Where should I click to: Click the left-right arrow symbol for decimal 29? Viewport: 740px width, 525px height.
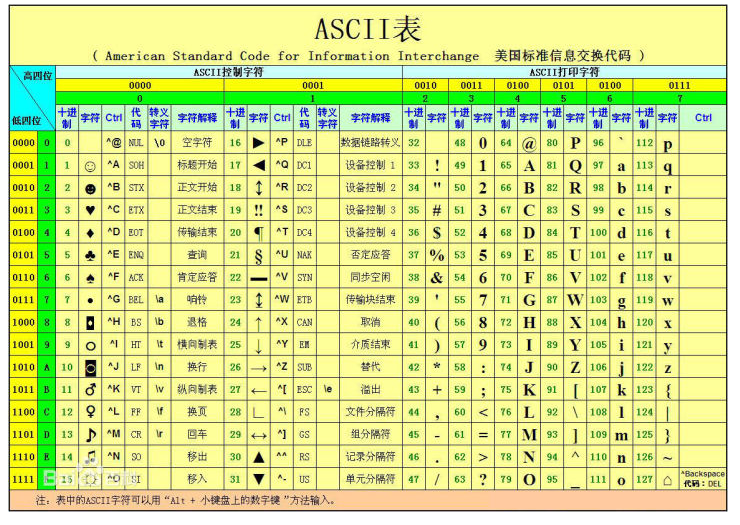pos(259,436)
